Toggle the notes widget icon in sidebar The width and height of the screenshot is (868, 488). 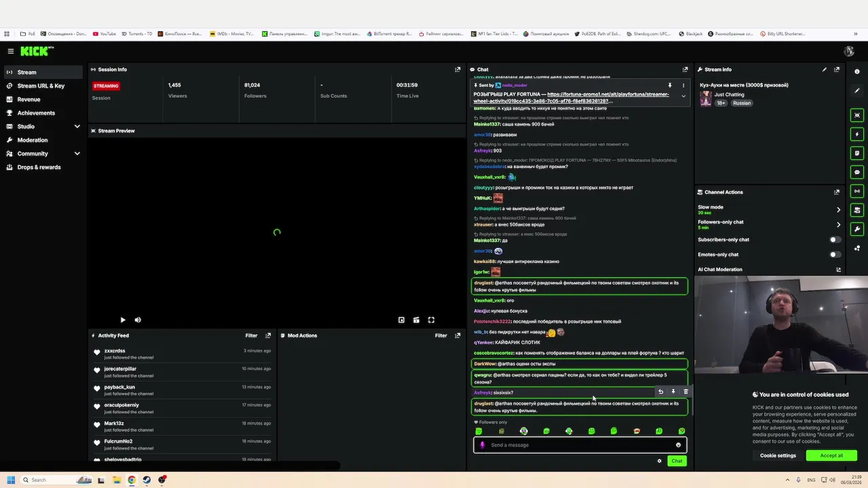pos(857,153)
